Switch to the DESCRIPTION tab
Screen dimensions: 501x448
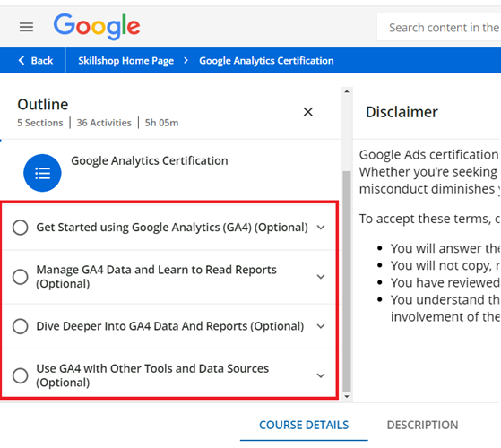[x=422, y=425]
